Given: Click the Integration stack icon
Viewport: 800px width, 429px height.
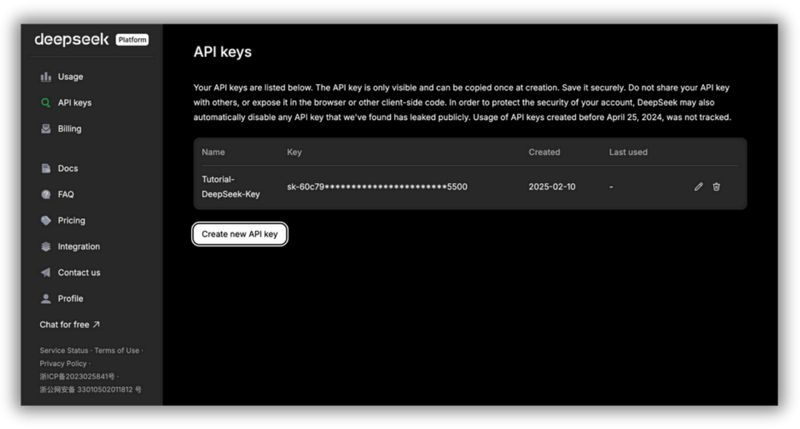Looking at the screenshot, I should tap(46, 246).
